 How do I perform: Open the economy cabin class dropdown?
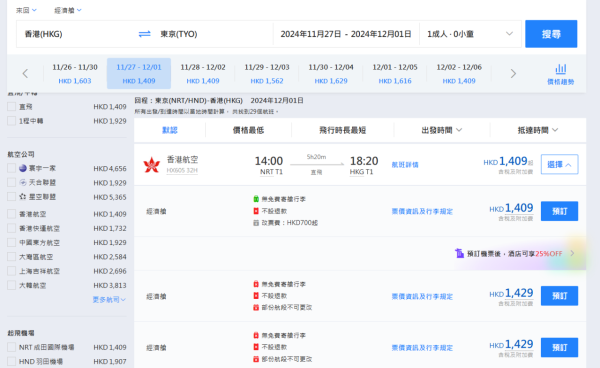pos(68,10)
